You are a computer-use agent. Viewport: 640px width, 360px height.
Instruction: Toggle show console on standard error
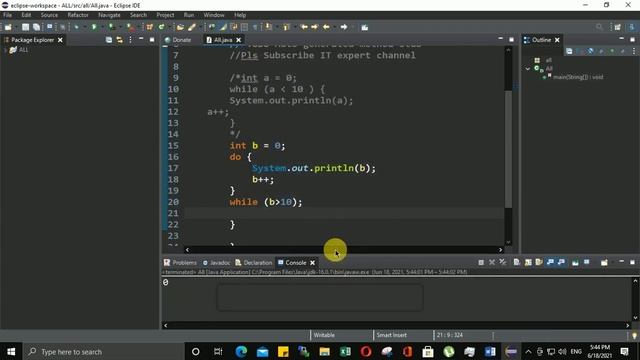(x=561, y=262)
